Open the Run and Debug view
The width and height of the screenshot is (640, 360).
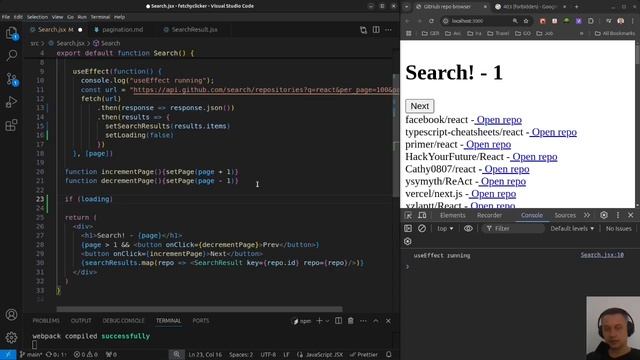pos(11,102)
